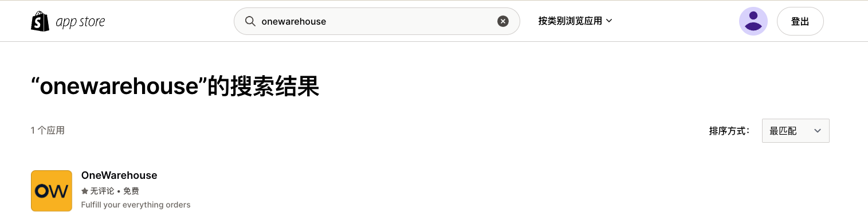This screenshot has width=868, height=223.
Task: Open the 最匹配 sort dropdown
Action: point(795,131)
